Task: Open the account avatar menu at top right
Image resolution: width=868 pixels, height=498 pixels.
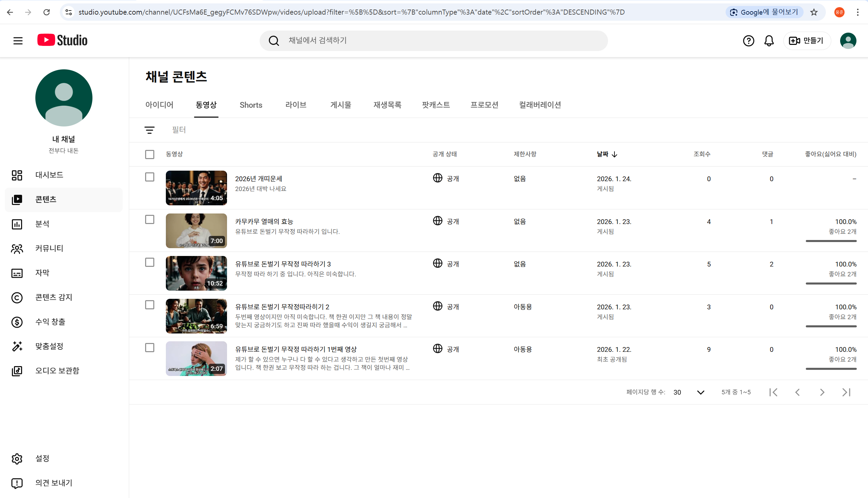Action: coord(848,41)
